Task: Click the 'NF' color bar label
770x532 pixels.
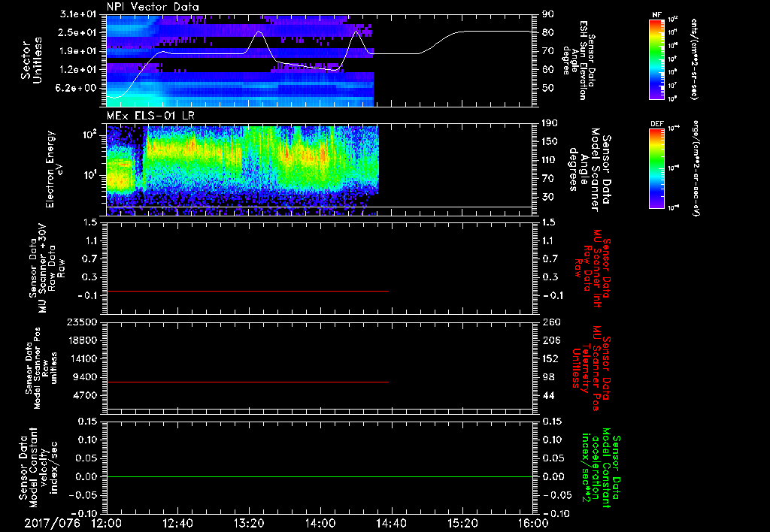Action: (656, 15)
